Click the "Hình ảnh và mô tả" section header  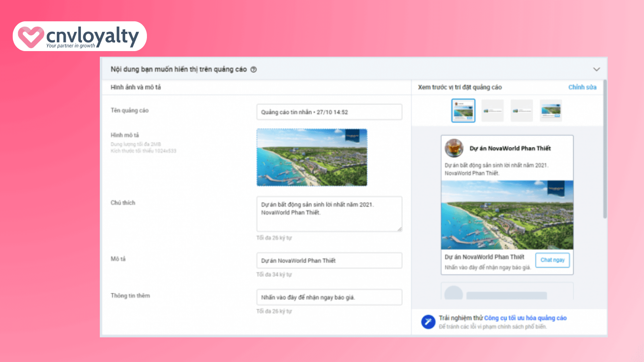click(136, 87)
